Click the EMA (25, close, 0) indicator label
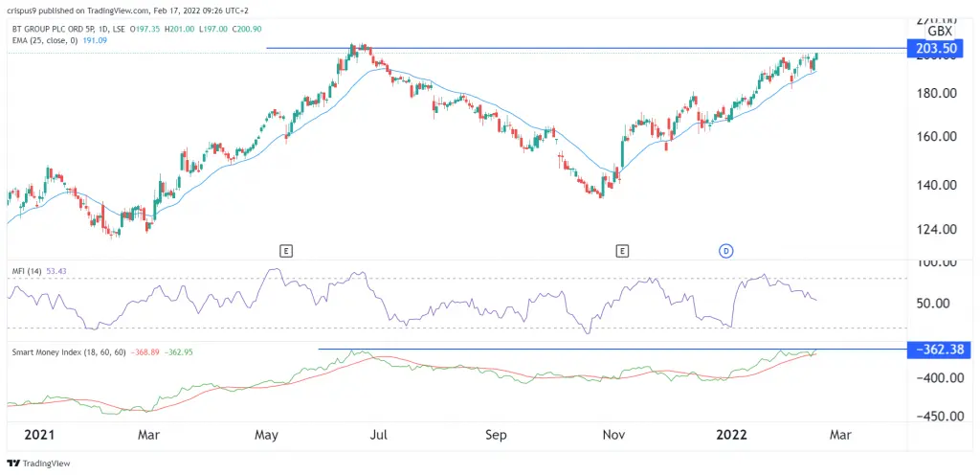 pyautogui.click(x=43, y=40)
